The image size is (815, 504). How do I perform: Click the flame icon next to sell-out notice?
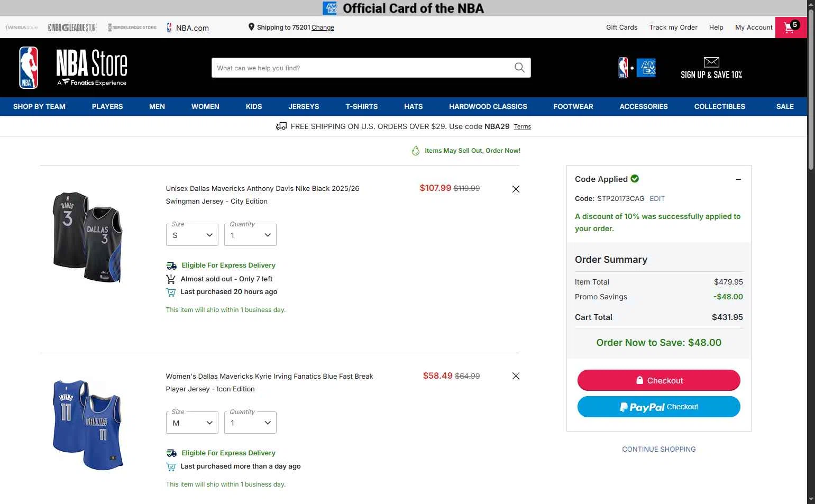click(416, 151)
